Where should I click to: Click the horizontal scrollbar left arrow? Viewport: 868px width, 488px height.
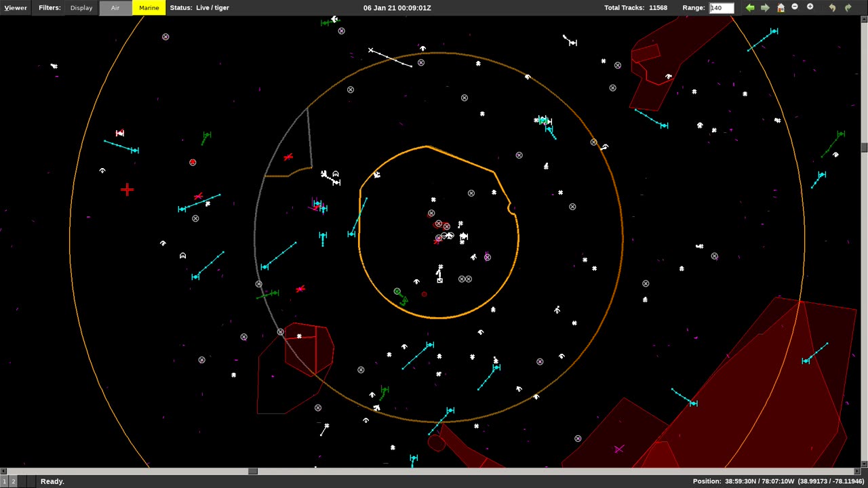3,471
